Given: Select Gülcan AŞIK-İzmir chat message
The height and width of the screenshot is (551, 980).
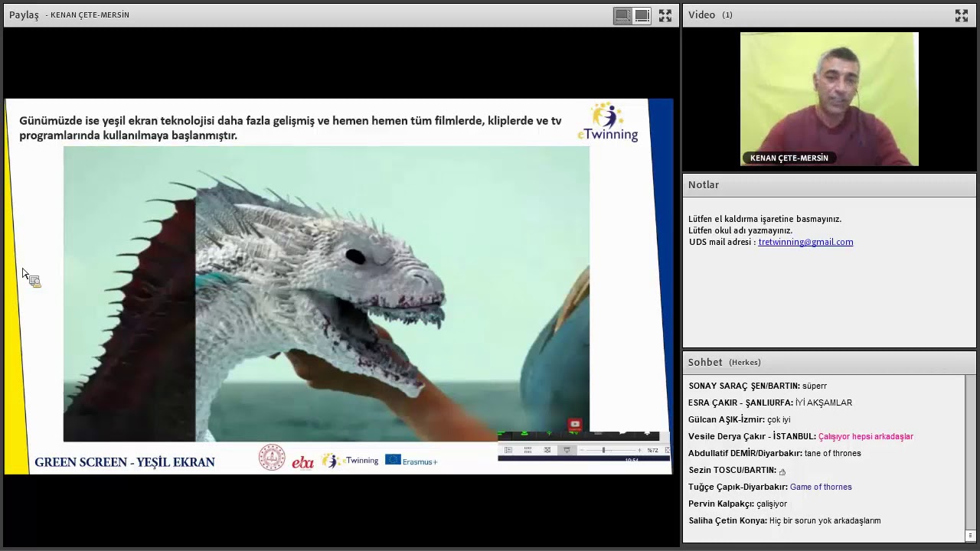Looking at the screenshot, I should 739,419.
